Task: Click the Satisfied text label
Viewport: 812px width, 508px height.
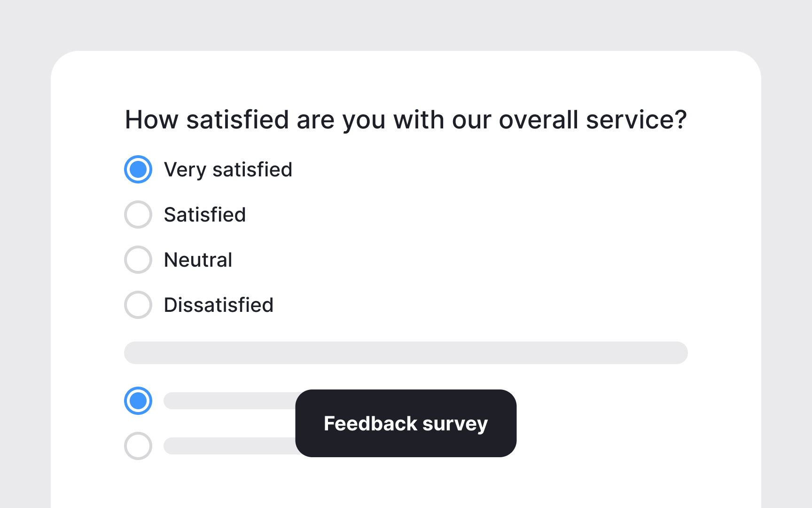Action: coord(205,214)
